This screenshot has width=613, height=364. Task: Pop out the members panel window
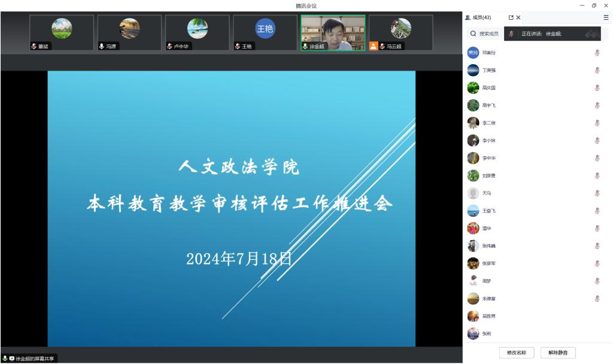511,17
